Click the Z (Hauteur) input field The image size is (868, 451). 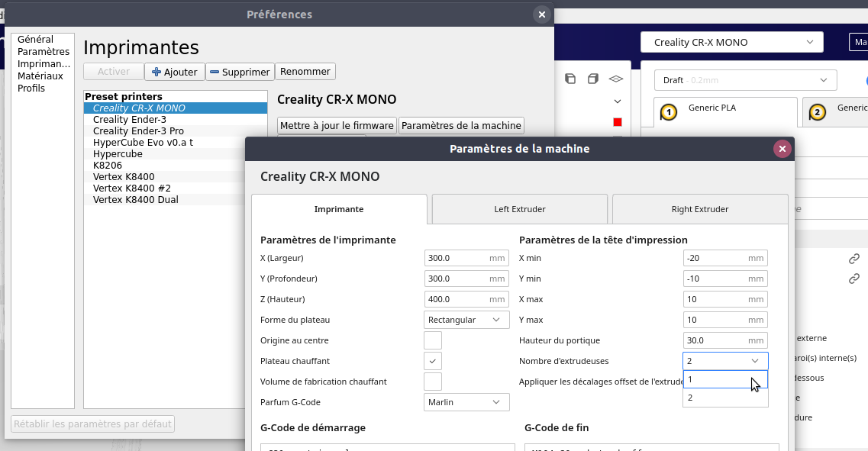(466, 299)
